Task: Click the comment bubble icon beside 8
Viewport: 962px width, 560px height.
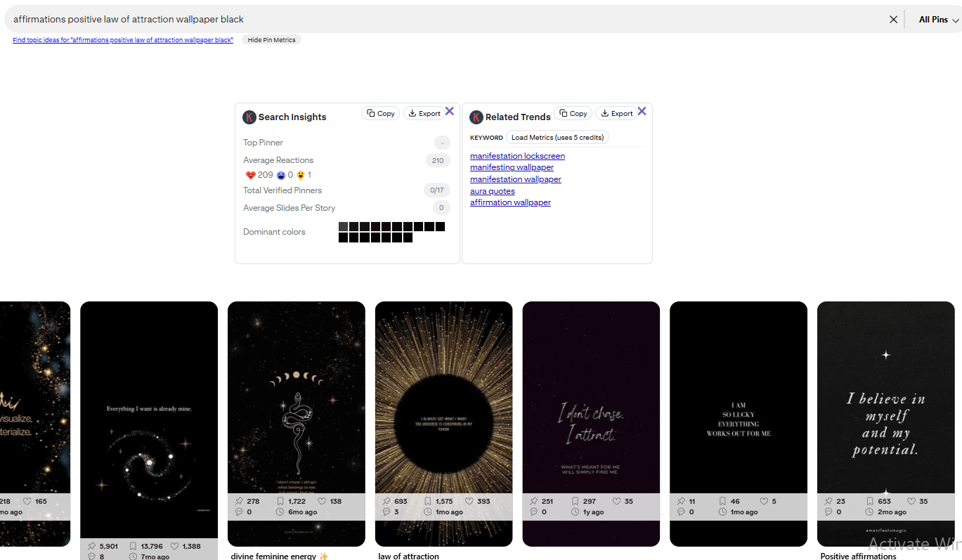Action: coord(91,556)
